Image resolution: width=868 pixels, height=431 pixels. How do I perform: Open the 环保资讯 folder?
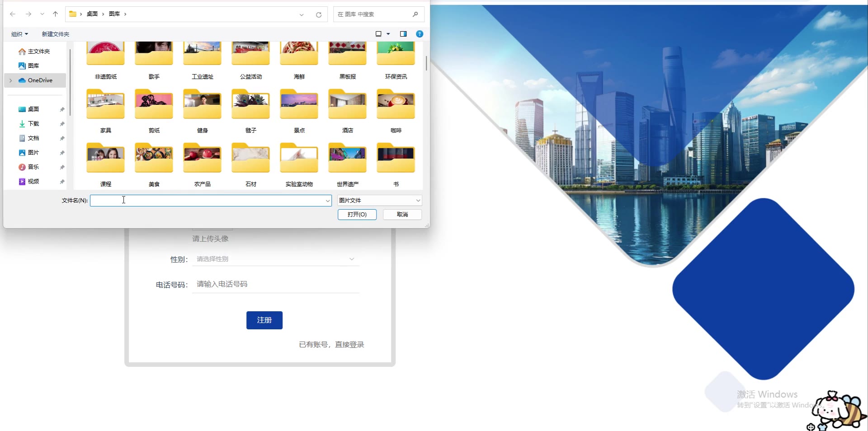[x=396, y=61]
